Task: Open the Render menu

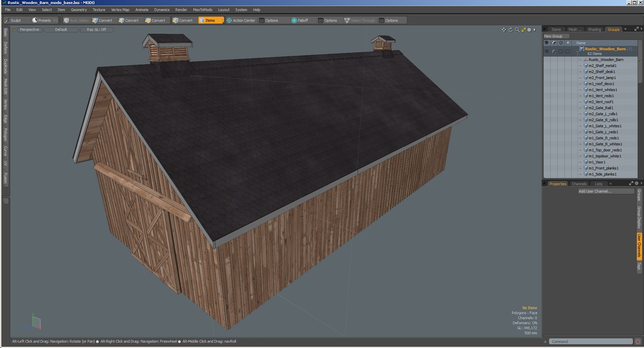Action: (181, 10)
